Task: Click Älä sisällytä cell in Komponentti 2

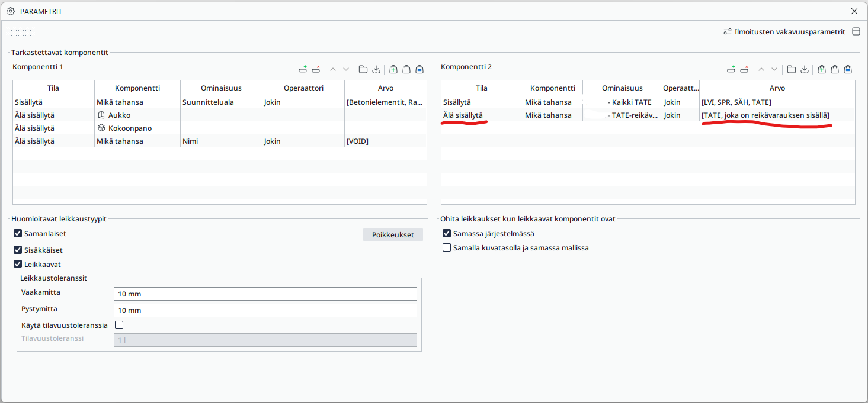Action: tap(482, 115)
